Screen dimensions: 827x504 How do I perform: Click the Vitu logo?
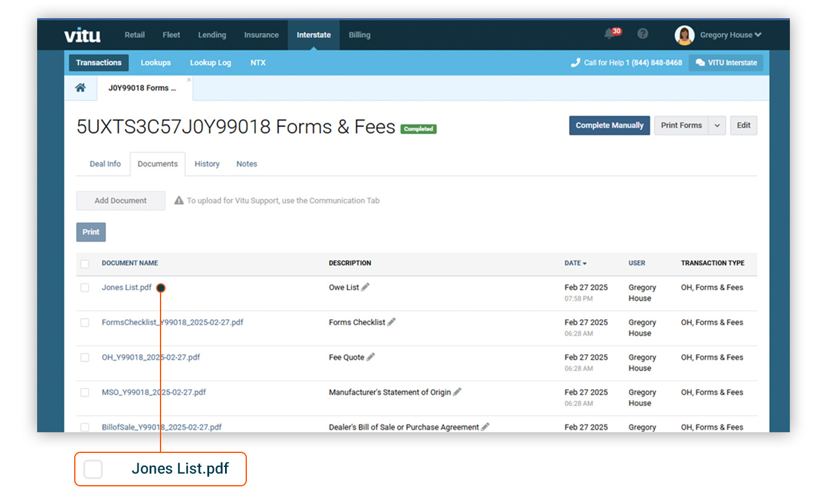(x=81, y=35)
